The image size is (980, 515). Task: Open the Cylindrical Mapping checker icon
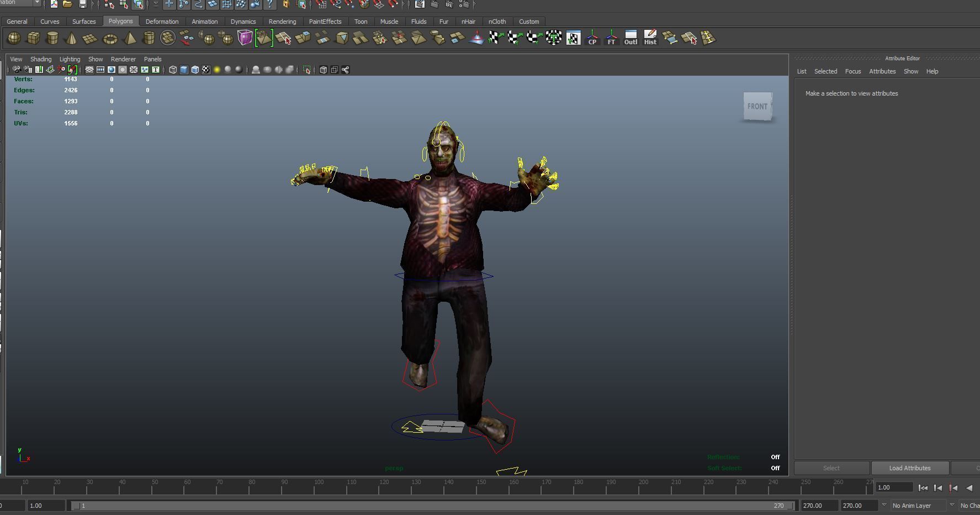515,38
